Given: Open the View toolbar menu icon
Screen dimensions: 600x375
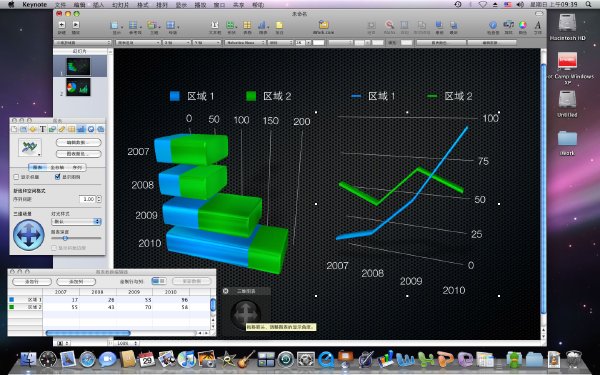Looking at the screenshot, I should pyautogui.click(x=115, y=25).
